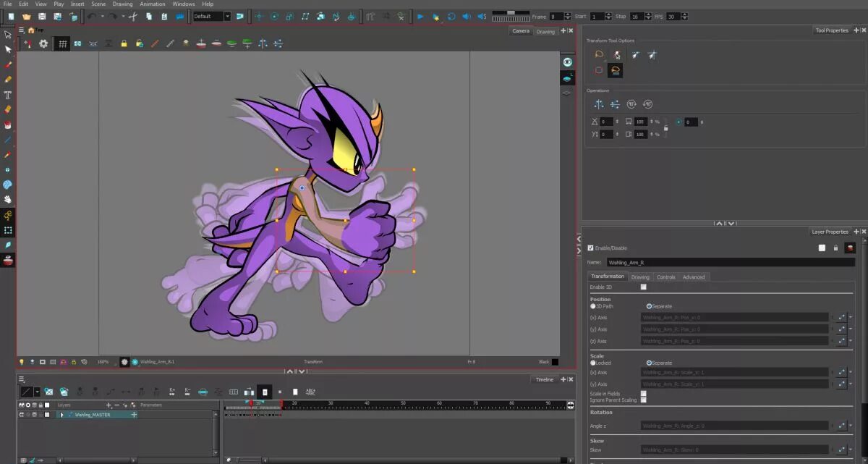This screenshot has width=868, height=464.
Task: Click the Save icon in the top toolbar
Action: click(41, 16)
